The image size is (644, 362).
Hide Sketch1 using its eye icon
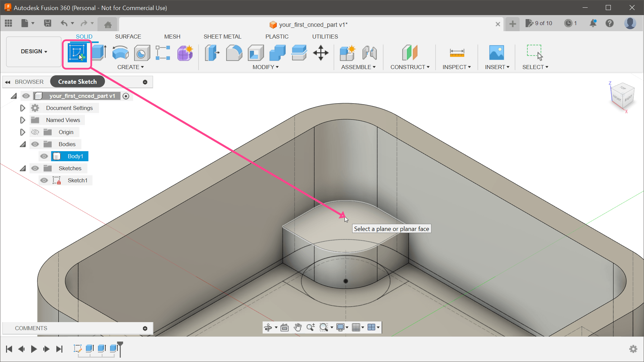click(44, 180)
